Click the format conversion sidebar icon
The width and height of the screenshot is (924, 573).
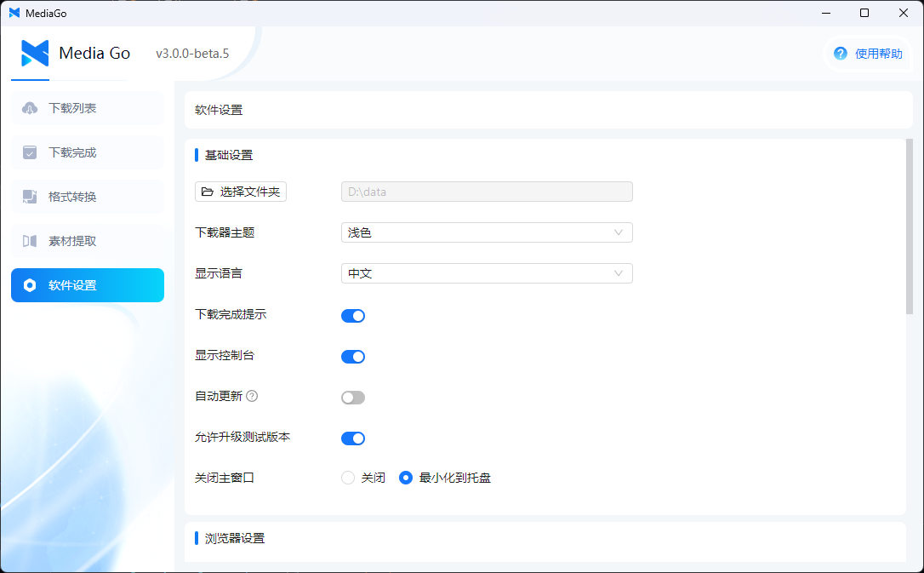click(30, 197)
